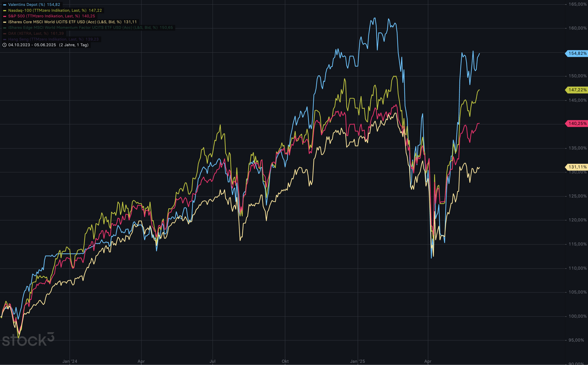
Task: Click the 150,00% axis value
Action: (x=578, y=76)
